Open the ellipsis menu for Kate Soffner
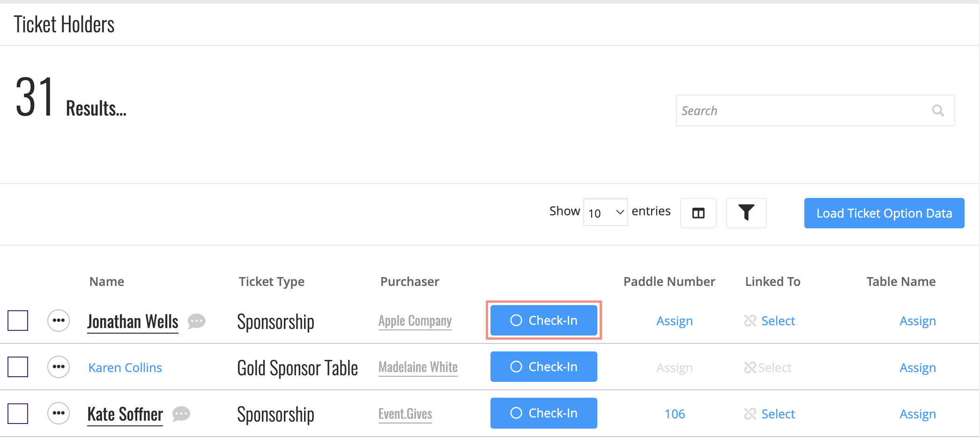This screenshot has width=980, height=438. [58, 413]
